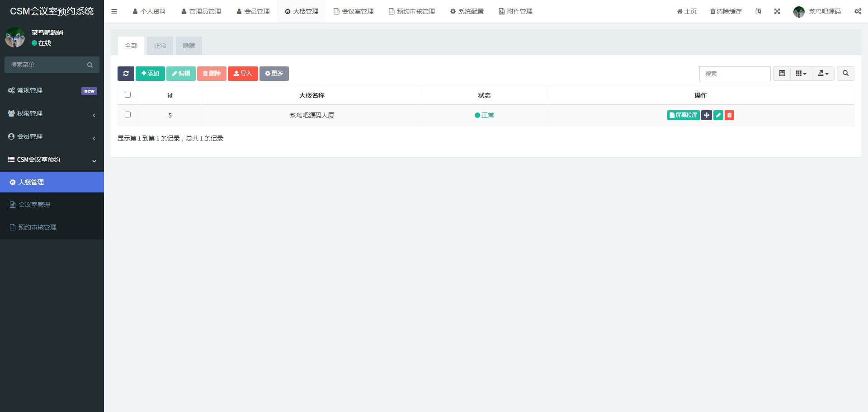Click the refresh table icon
The image size is (868, 412).
(x=126, y=73)
